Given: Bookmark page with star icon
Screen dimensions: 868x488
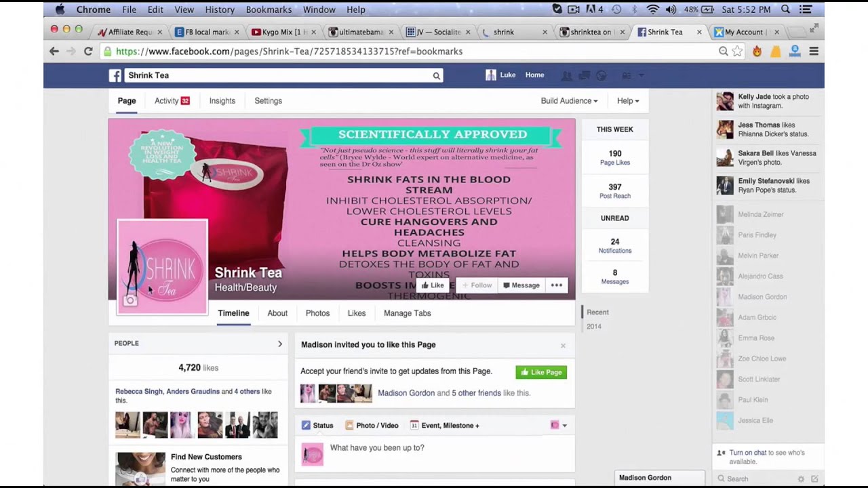Looking at the screenshot, I should [737, 52].
